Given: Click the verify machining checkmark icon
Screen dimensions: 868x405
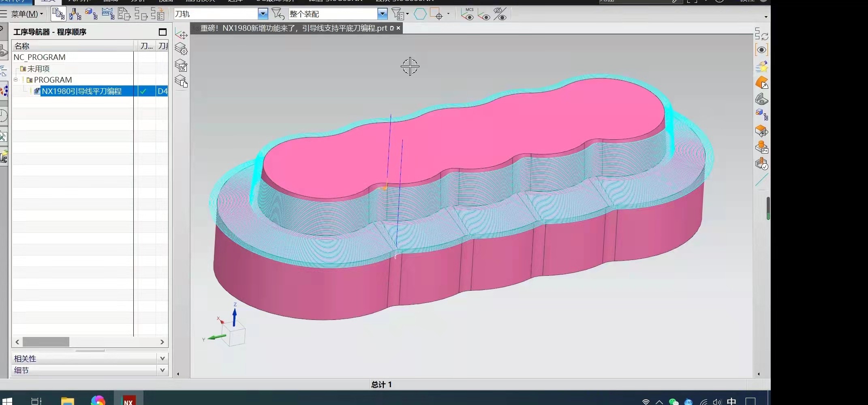Looking at the screenshot, I should (x=762, y=164).
